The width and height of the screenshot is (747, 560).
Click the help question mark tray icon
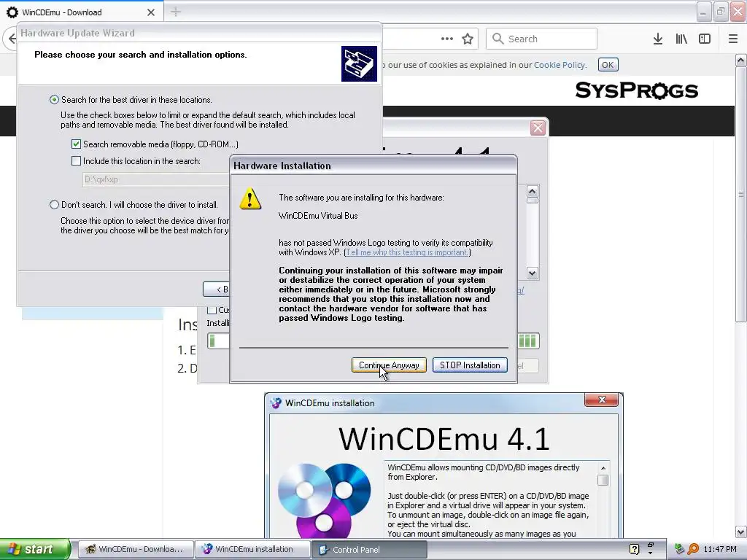(634, 549)
